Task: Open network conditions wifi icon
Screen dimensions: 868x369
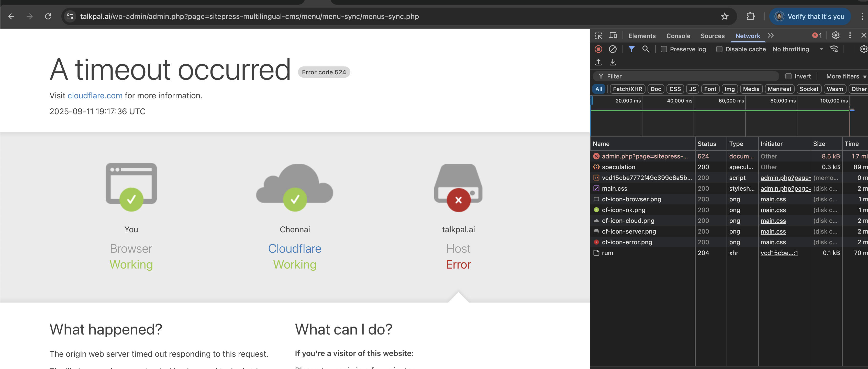Action: (834, 49)
